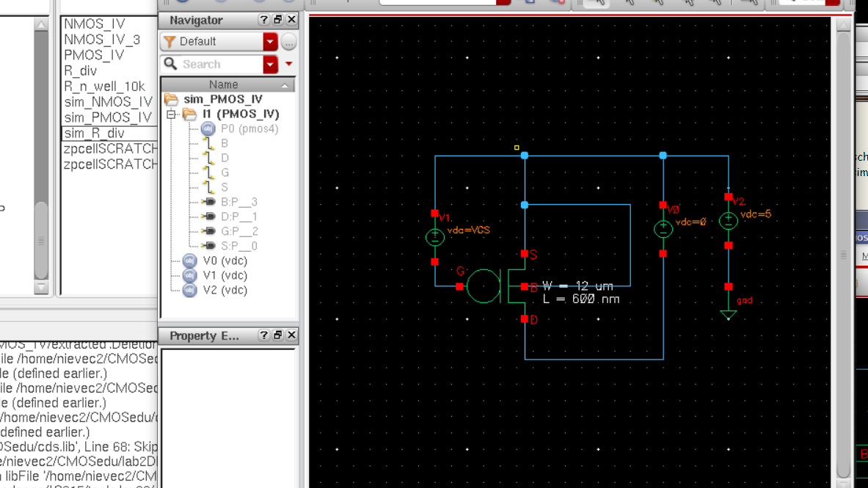Float the Property Editor panel
Viewport: 868px width, 488px height.
pos(277,335)
